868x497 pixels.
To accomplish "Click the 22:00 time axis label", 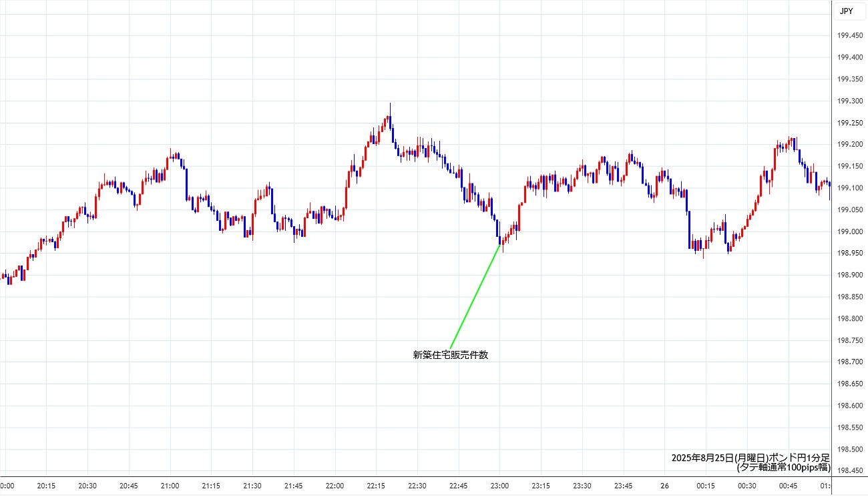I will coord(335,486).
